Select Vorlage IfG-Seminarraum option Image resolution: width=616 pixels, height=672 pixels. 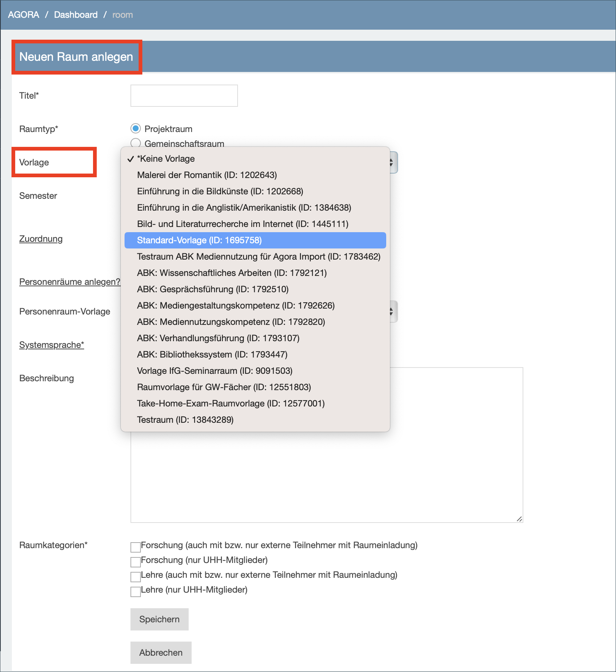pyautogui.click(x=255, y=371)
